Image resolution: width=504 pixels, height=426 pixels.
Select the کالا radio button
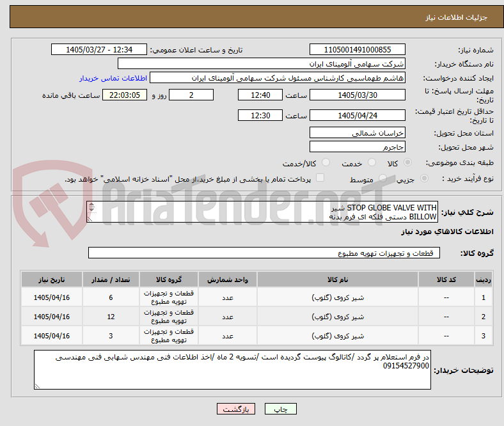click(407, 162)
